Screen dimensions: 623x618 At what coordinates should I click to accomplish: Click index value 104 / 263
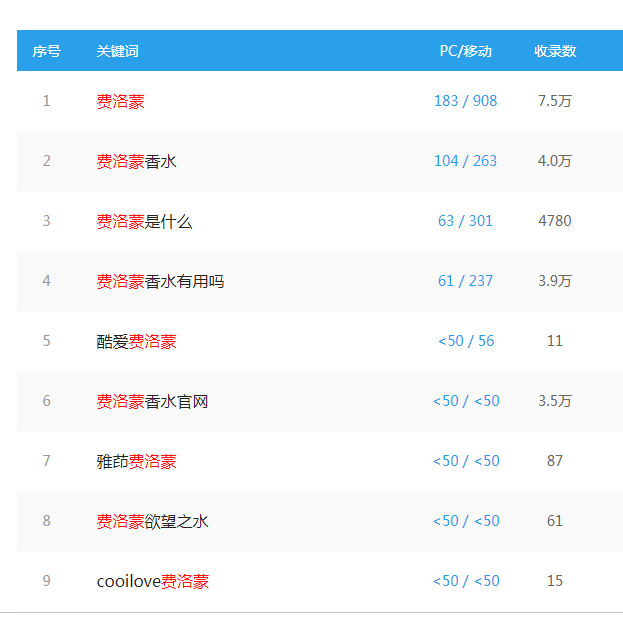tap(466, 161)
